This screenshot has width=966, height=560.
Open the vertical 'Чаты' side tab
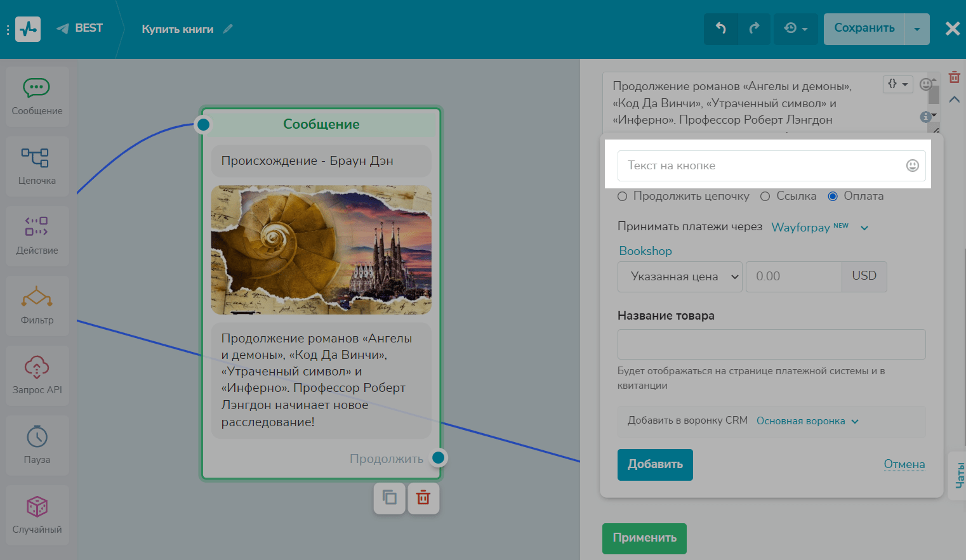click(x=959, y=476)
